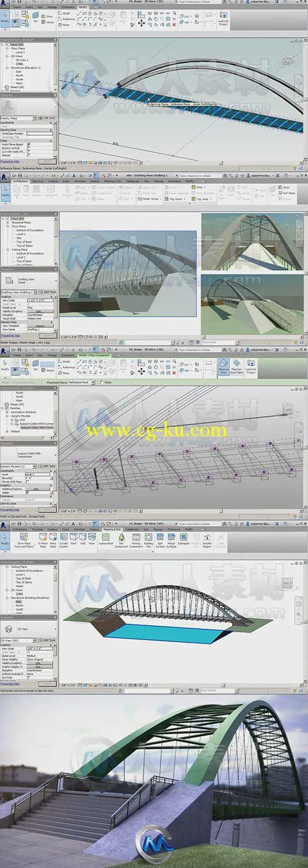Open work plane Viewer in 05_Begin ribbon

[x=48, y=22]
